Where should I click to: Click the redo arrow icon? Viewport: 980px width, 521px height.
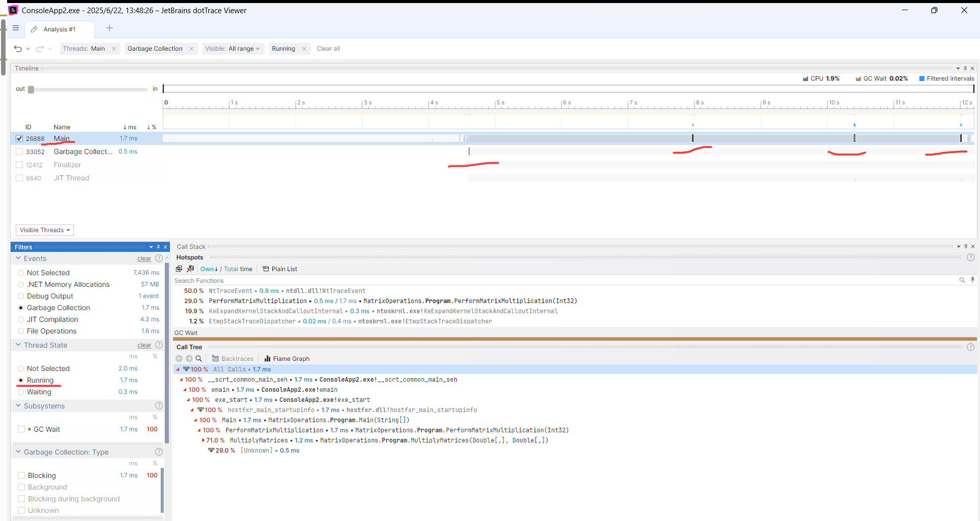coord(40,49)
